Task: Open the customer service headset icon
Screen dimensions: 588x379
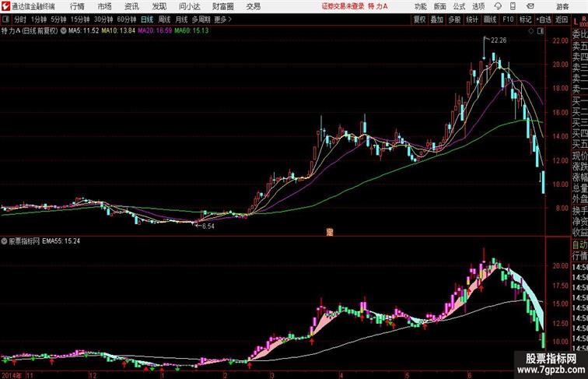Action: (498, 6)
